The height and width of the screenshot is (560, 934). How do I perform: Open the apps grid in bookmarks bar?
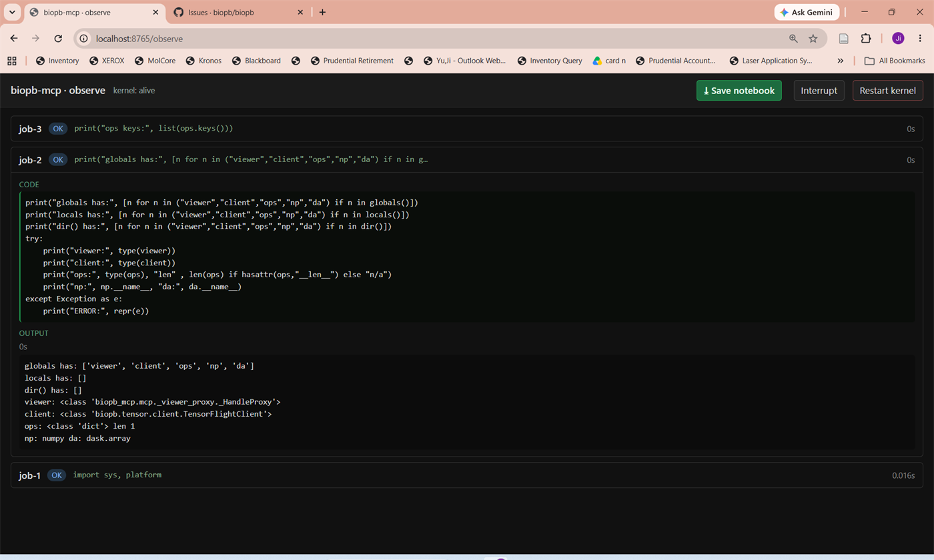11,61
